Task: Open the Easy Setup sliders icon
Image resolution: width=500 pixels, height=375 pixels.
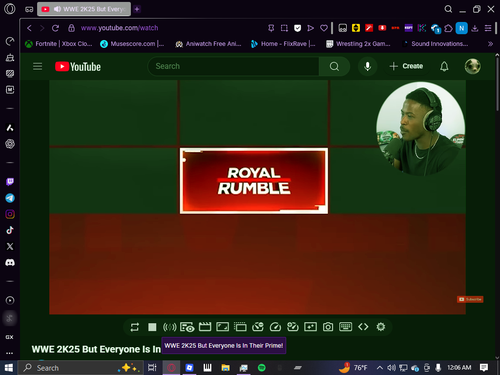Action: point(488,28)
